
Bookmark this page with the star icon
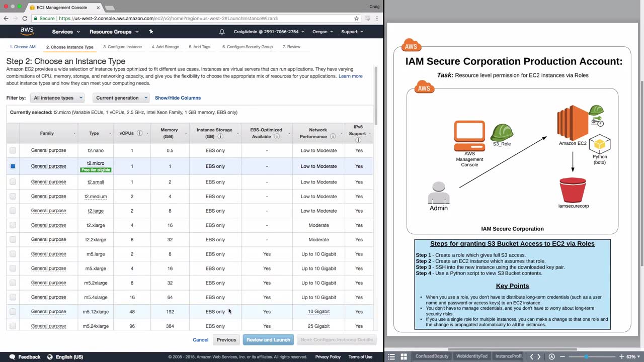[356, 19]
